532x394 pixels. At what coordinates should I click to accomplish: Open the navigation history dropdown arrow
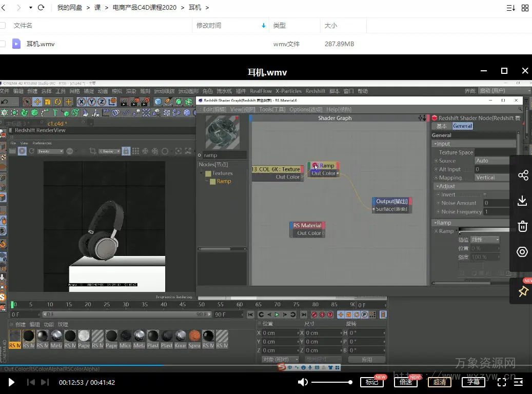[30, 8]
